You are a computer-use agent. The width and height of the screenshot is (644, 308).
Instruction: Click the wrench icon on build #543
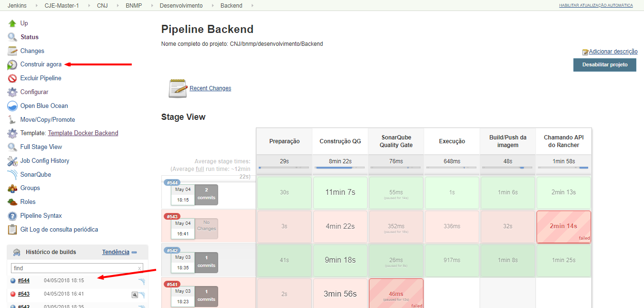pyautogui.click(x=135, y=295)
